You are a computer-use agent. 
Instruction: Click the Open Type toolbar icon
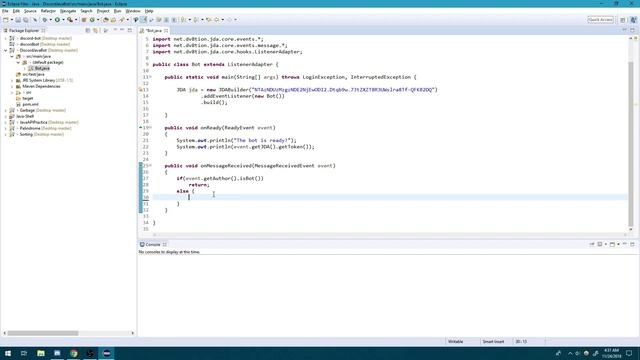[106, 20]
